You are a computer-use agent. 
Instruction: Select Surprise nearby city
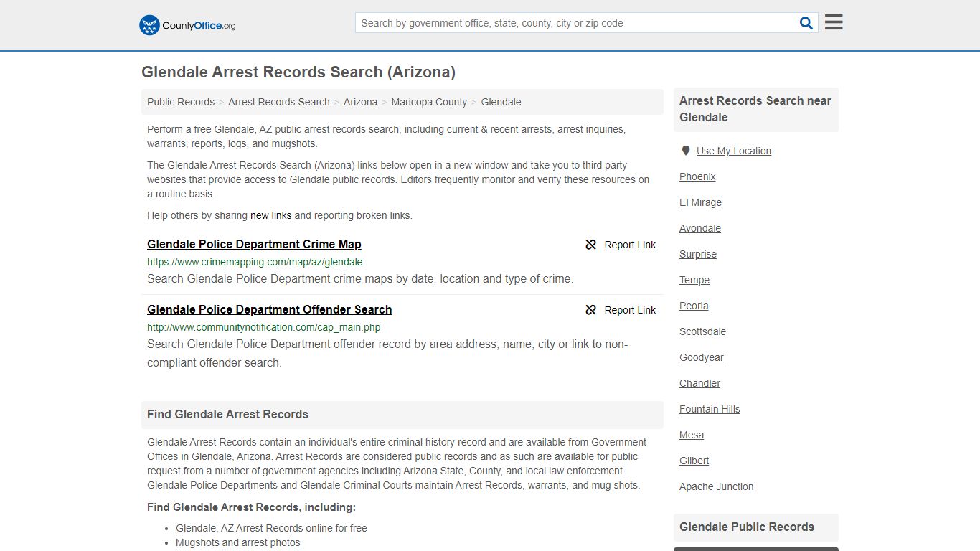click(x=698, y=254)
